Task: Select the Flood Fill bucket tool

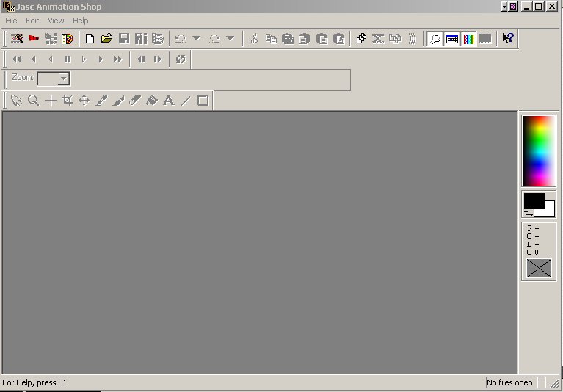Action: point(152,101)
